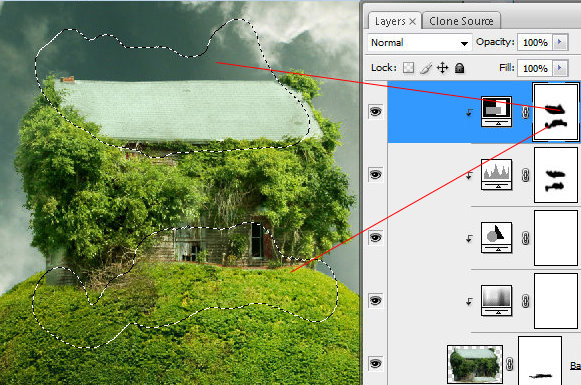This screenshot has width=581, height=385.
Task: Click the Levels layer's clipping arrow
Action: click(469, 175)
